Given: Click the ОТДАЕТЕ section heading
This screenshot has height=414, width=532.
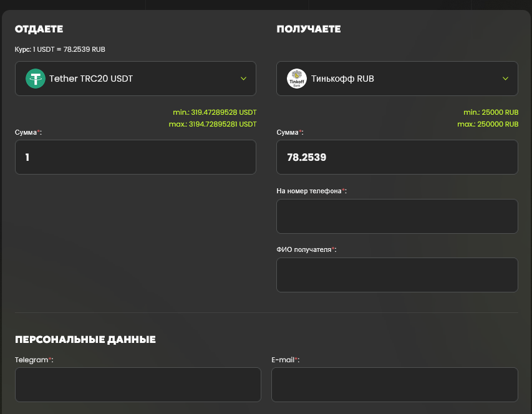Looking at the screenshot, I should pyautogui.click(x=39, y=29).
